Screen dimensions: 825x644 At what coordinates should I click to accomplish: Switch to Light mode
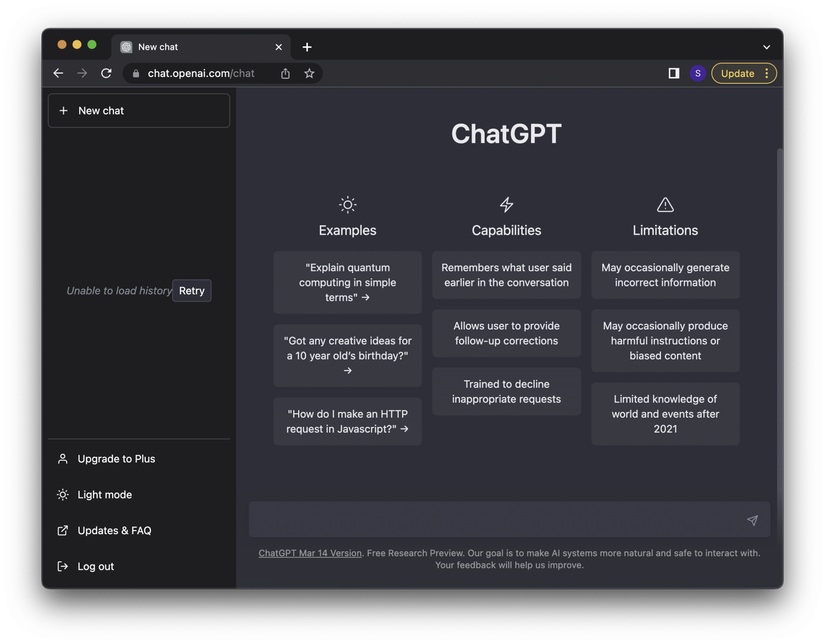(139, 495)
